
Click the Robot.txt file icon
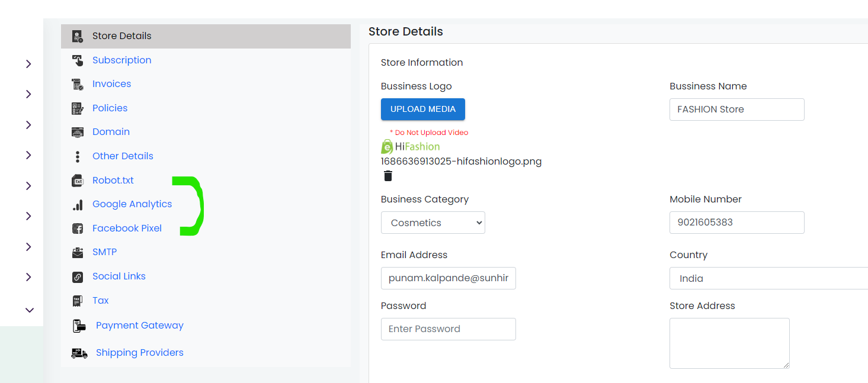tap(78, 181)
